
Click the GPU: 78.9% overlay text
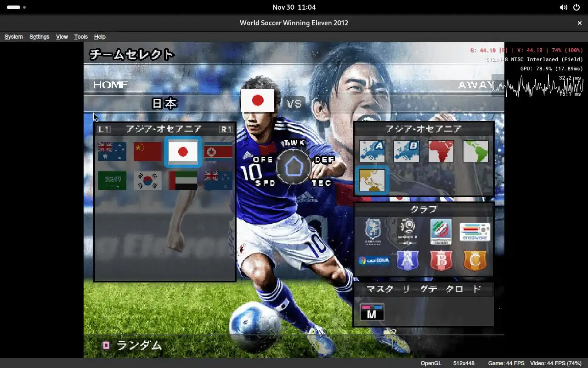[551, 69]
